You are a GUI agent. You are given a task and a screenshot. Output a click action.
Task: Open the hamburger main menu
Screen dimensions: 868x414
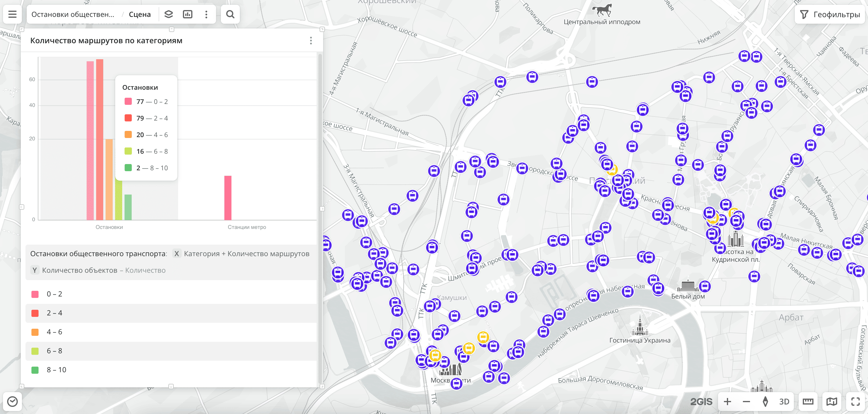pos(12,14)
